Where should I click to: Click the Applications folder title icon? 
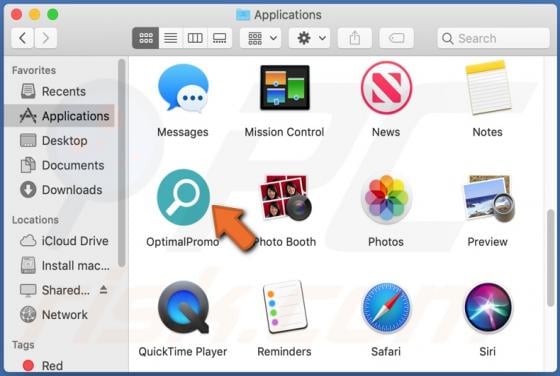(x=243, y=15)
